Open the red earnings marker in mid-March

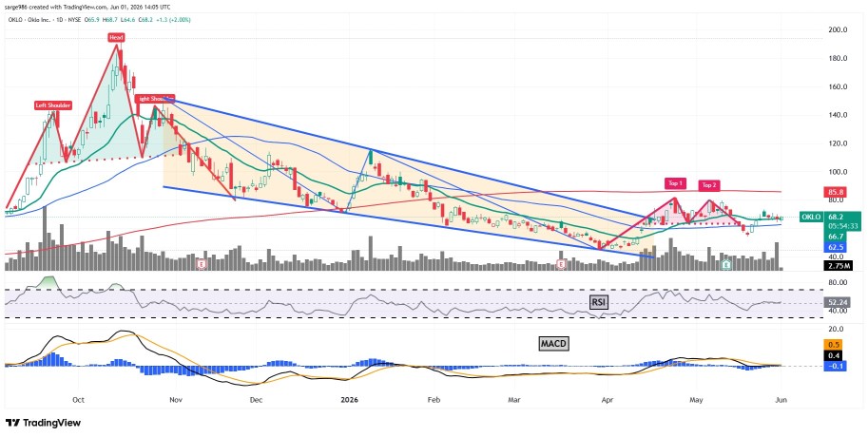[x=561, y=265]
